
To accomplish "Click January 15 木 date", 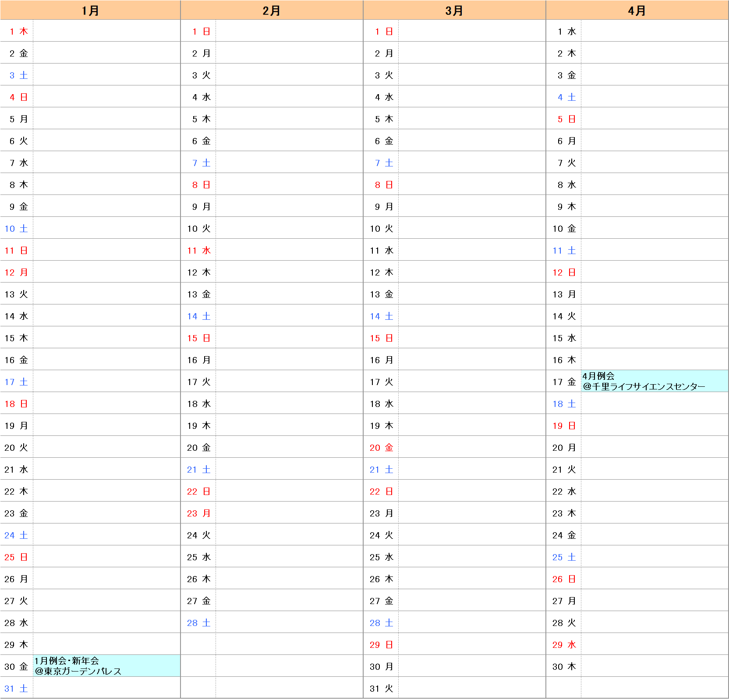I will coord(17,338).
